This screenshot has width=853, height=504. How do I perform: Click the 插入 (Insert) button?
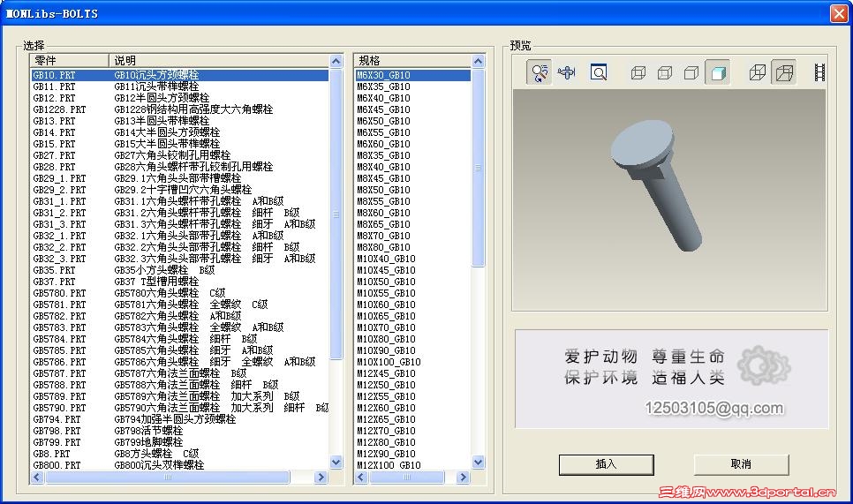[606, 464]
